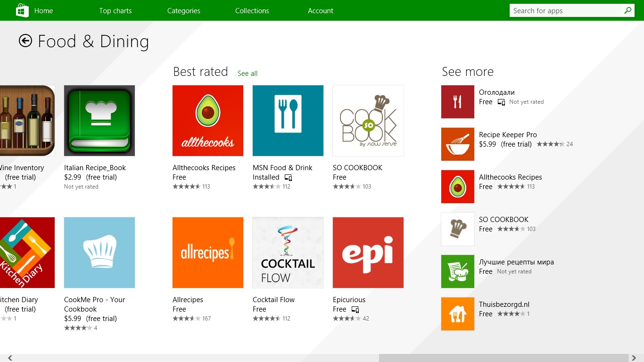The height and width of the screenshot is (362, 644).
Task: Open the Account menu
Action: point(321,10)
